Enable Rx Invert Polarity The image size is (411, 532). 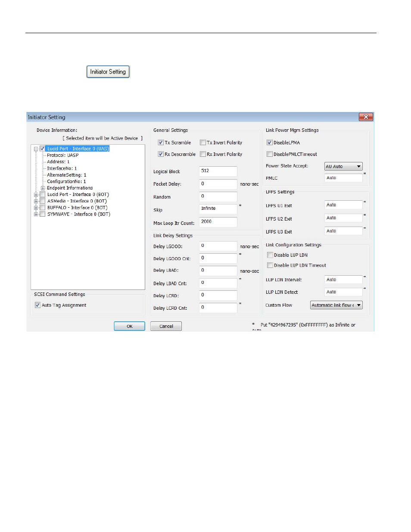click(202, 154)
